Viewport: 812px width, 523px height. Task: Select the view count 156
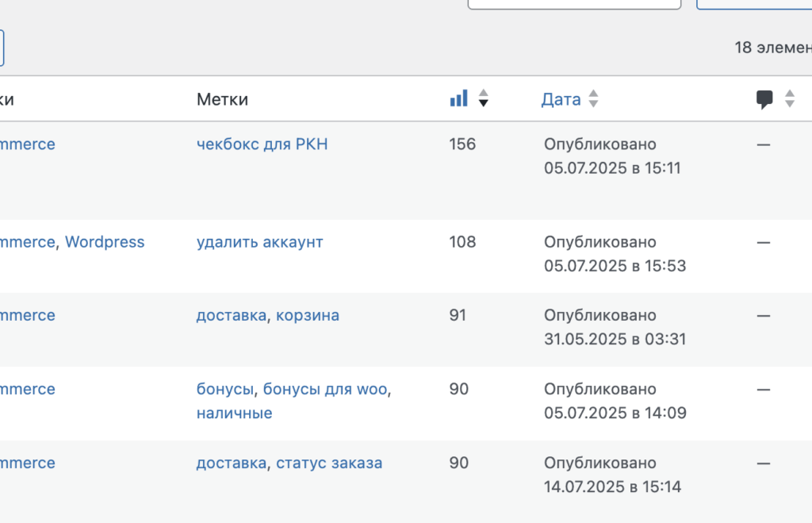pyautogui.click(x=462, y=144)
